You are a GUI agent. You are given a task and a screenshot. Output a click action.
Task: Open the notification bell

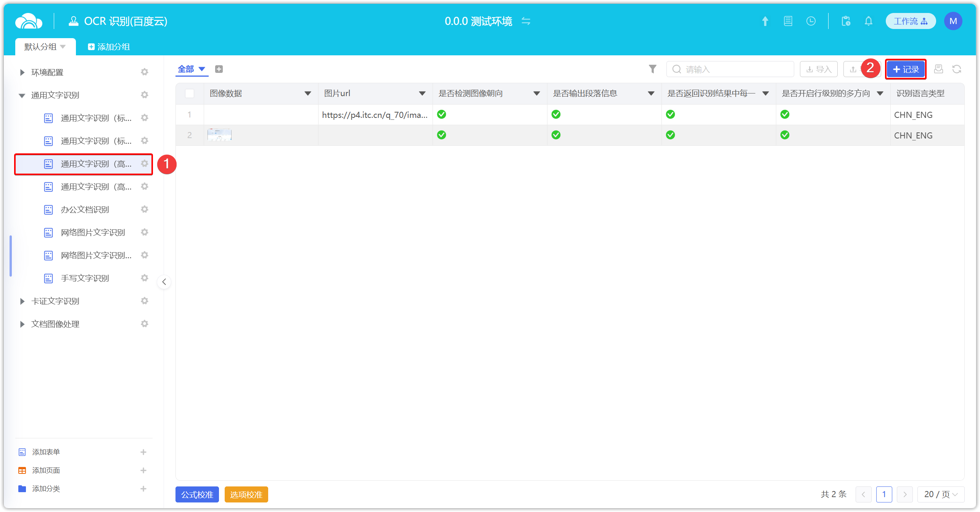(869, 21)
